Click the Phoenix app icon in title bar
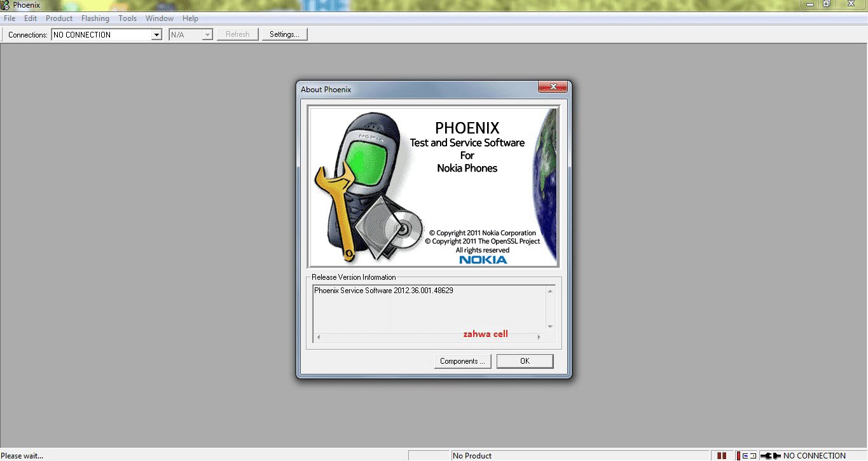The width and height of the screenshot is (868, 461). tap(6, 5)
